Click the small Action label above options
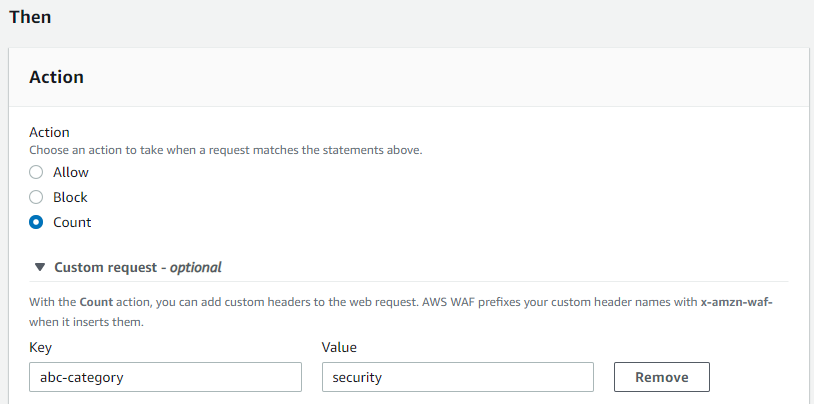The width and height of the screenshot is (814, 404). 49,132
